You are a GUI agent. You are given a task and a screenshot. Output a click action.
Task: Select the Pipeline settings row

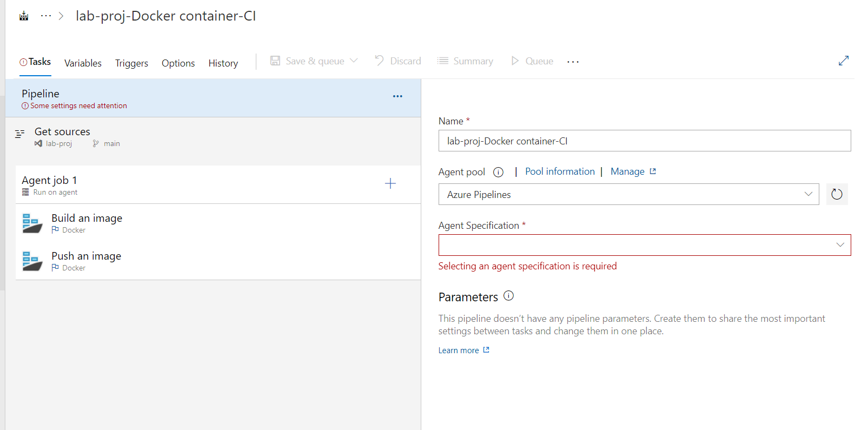pyautogui.click(x=213, y=98)
